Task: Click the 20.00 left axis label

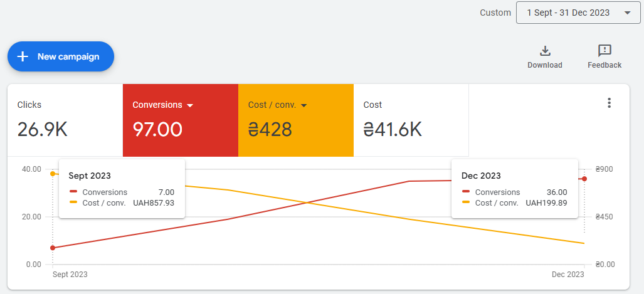Action: click(x=31, y=217)
